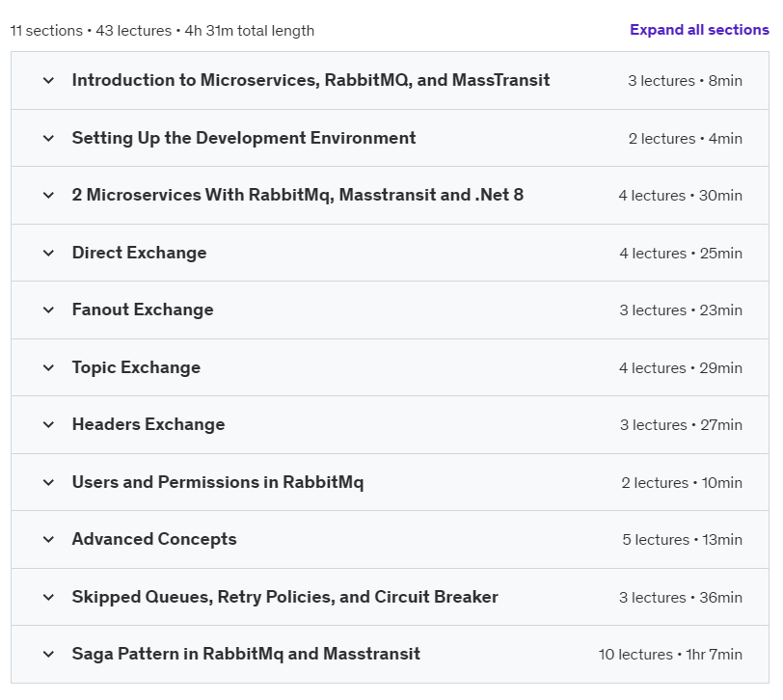Select the "10 lectures • 1hr 7min" text
783x700 pixels.
(670, 655)
